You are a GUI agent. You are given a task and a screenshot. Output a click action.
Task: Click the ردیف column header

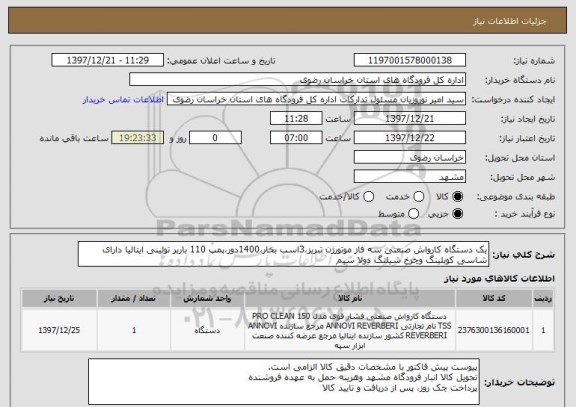[x=543, y=298]
